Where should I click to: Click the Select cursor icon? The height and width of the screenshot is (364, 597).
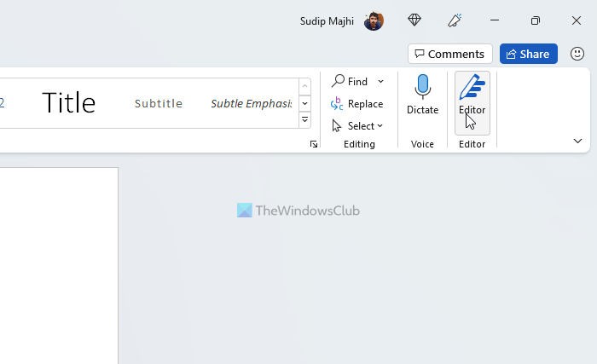(x=338, y=126)
